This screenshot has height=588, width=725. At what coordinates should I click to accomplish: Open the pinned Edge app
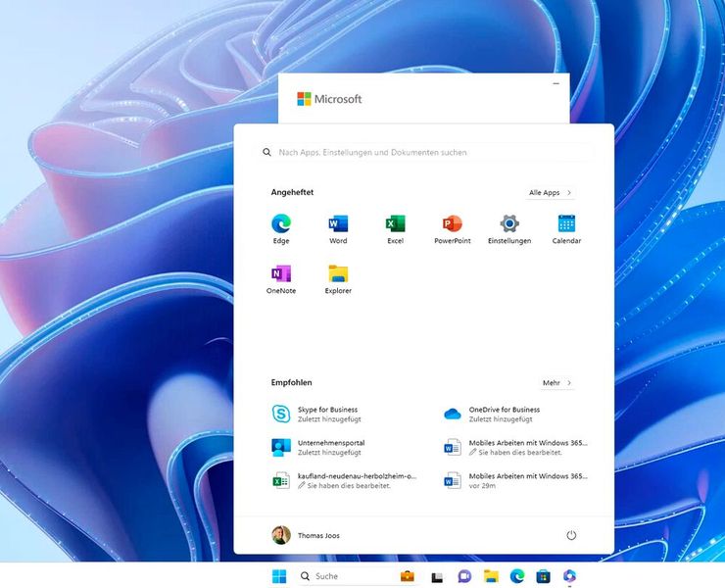click(x=281, y=229)
